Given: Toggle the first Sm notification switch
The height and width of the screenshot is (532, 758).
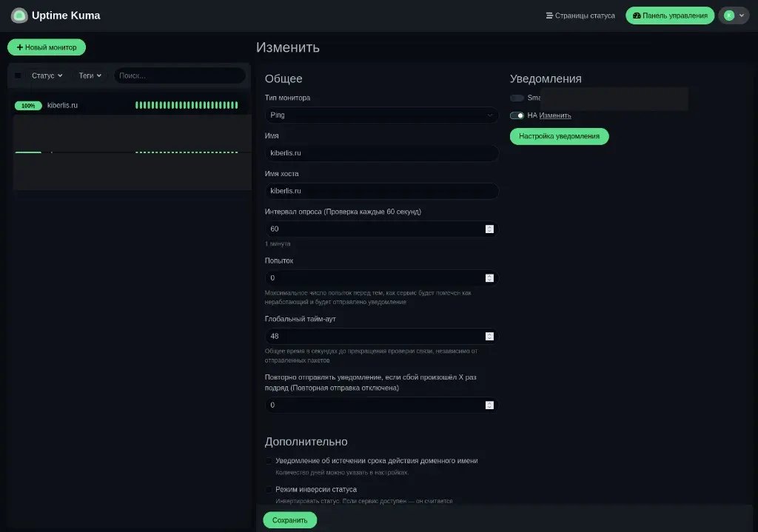Looking at the screenshot, I should (517, 98).
